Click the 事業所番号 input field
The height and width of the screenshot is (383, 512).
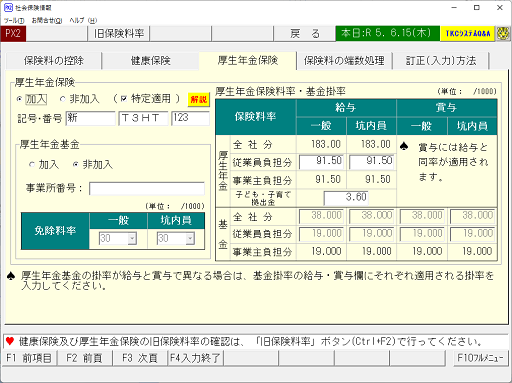coord(147,189)
